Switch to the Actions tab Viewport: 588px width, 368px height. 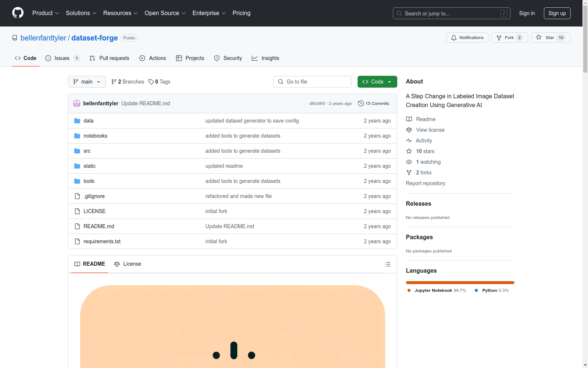tap(153, 58)
